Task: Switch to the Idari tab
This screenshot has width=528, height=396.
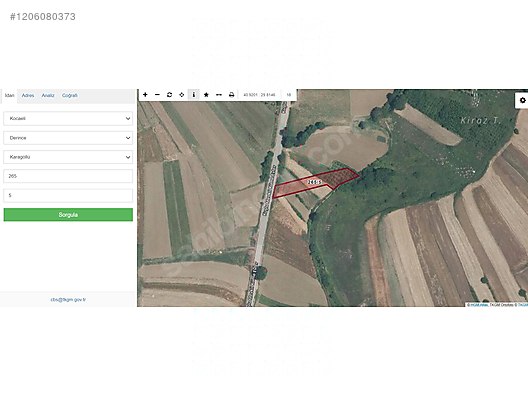Action: tap(9, 96)
